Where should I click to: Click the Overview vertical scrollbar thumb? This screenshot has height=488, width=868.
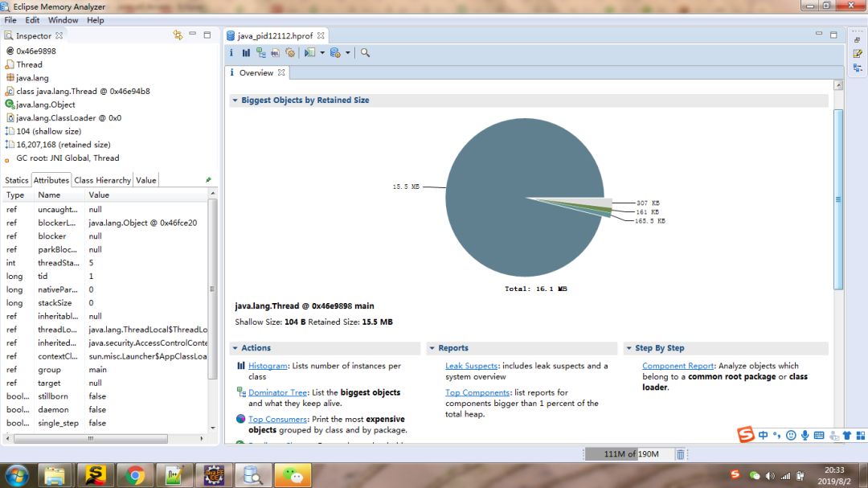[838, 199]
